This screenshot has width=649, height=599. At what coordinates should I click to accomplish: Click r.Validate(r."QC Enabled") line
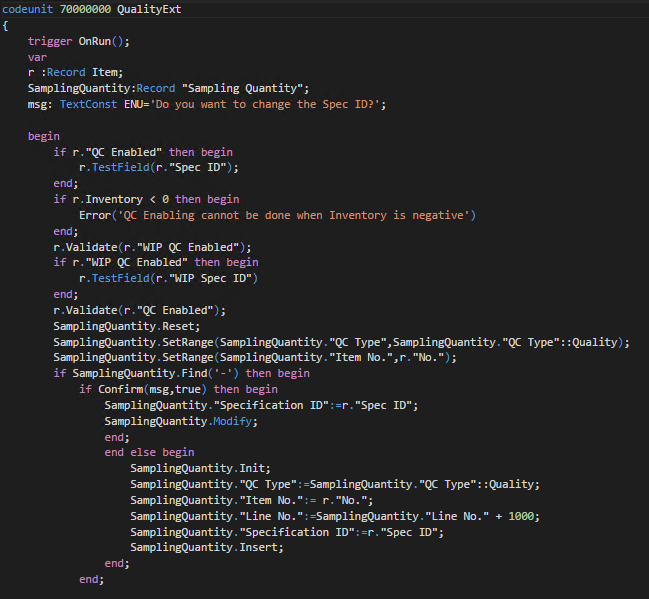139,310
